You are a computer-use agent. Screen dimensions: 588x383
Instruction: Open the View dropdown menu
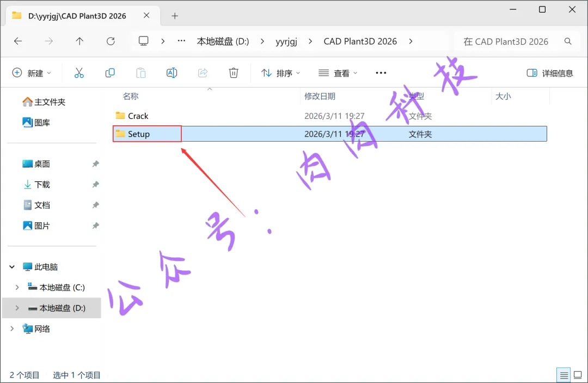[338, 73]
